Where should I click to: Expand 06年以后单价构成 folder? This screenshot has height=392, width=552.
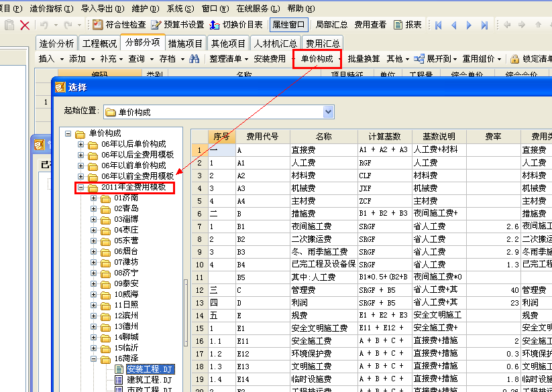coord(81,145)
